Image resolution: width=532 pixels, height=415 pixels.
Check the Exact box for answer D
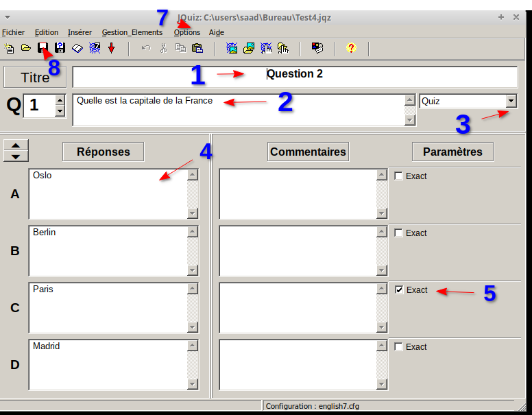398,347
